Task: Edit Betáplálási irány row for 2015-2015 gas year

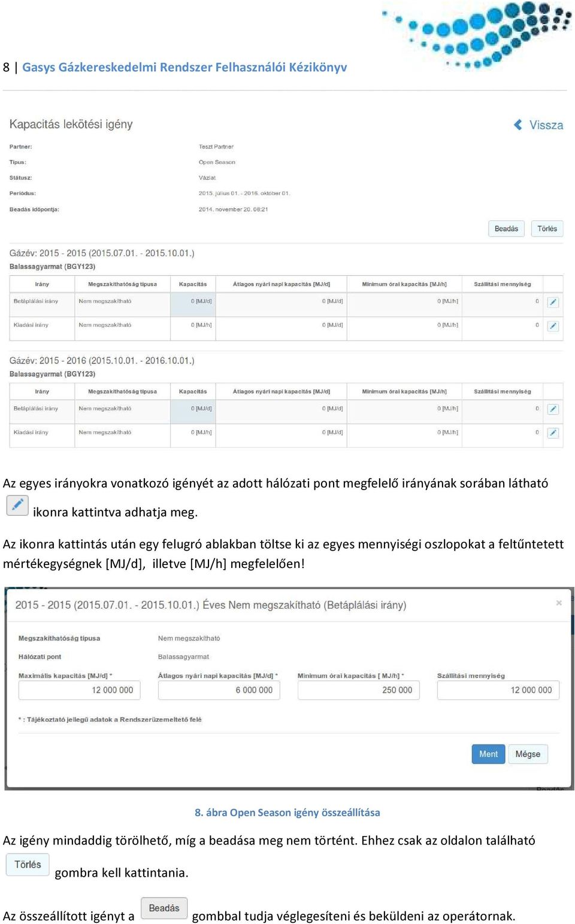Action: (x=553, y=302)
